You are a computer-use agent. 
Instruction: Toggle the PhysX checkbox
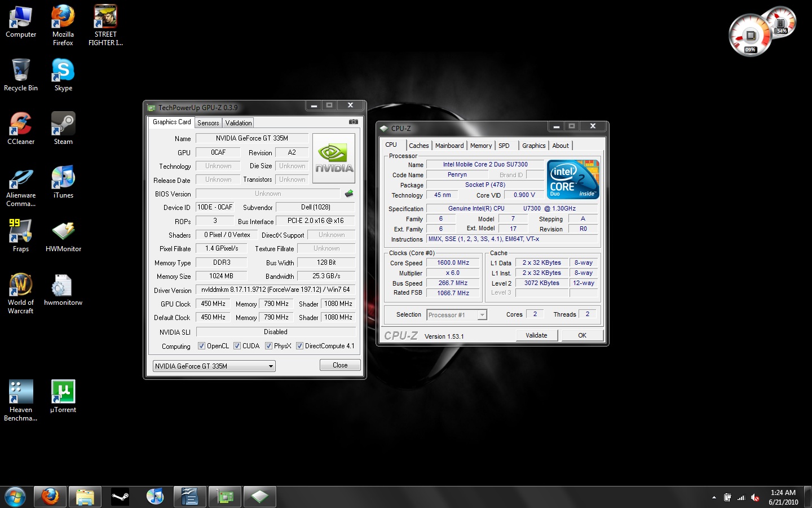click(268, 346)
